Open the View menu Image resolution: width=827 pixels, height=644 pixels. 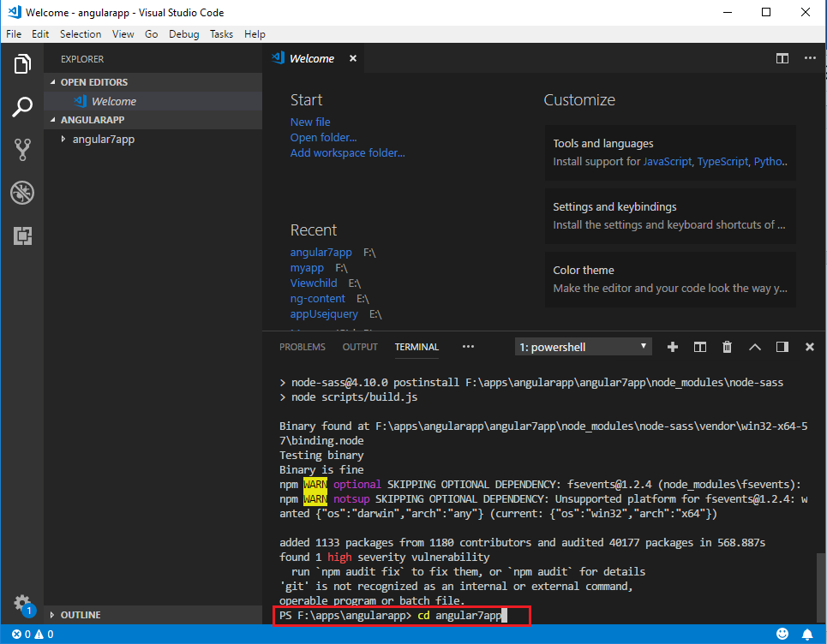point(123,34)
